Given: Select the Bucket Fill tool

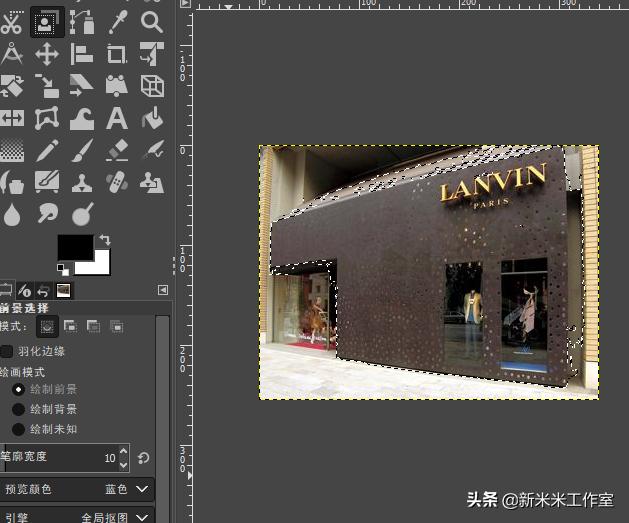Looking at the screenshot, I should click(x=152, y=118).
